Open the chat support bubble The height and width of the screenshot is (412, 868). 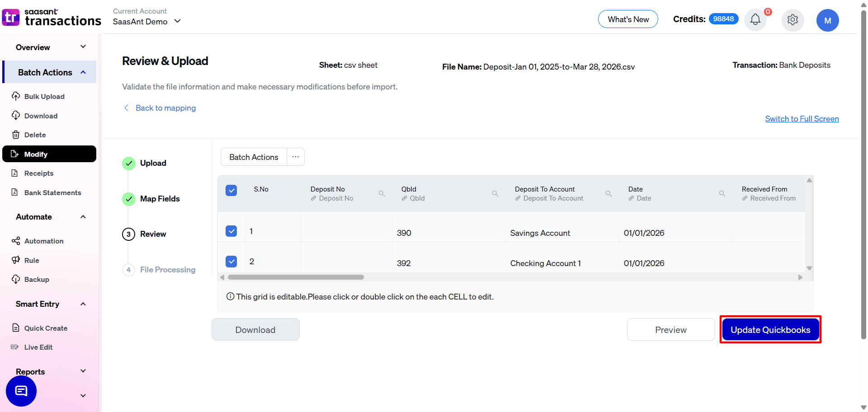click(x=21, y=391)
